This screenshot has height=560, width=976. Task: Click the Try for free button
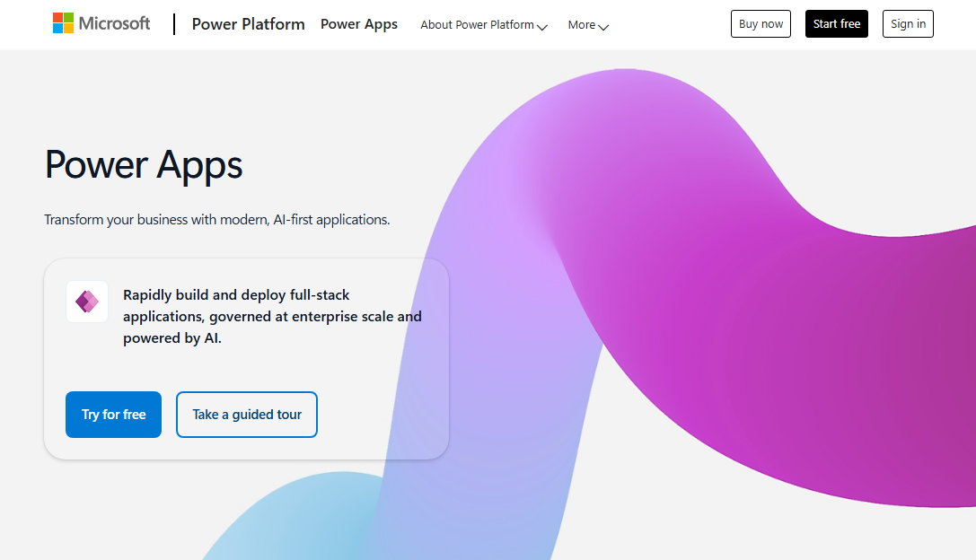click(x=113, y=415)
